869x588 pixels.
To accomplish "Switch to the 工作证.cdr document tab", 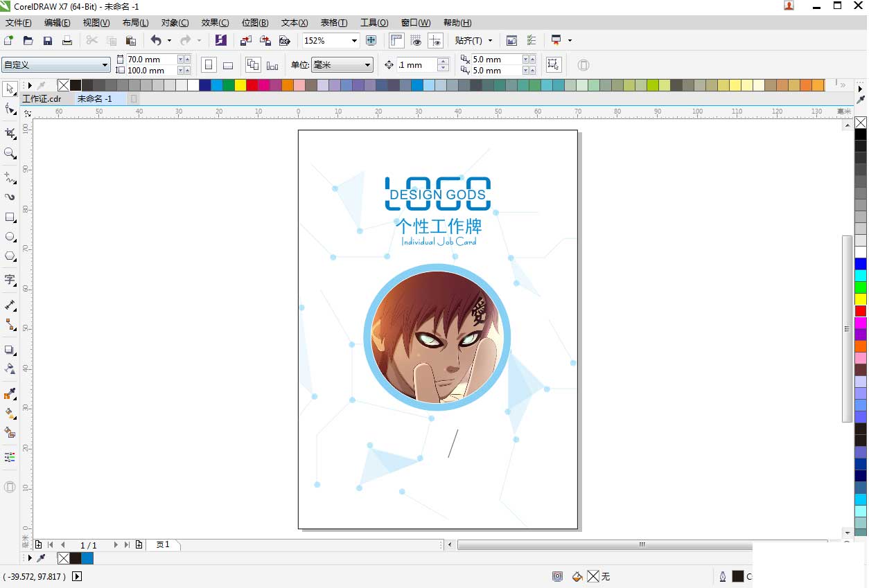I will pyautogui.click(x=42, y=99).
